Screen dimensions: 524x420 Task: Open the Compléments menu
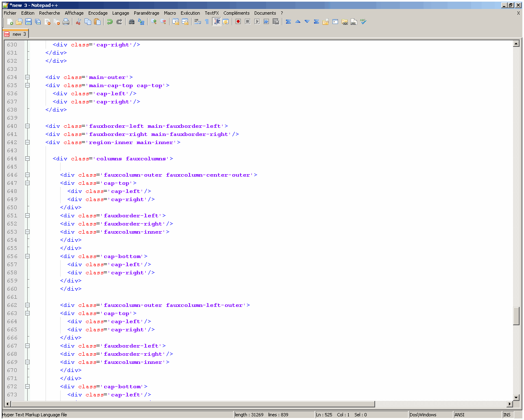tap(236, 13)
